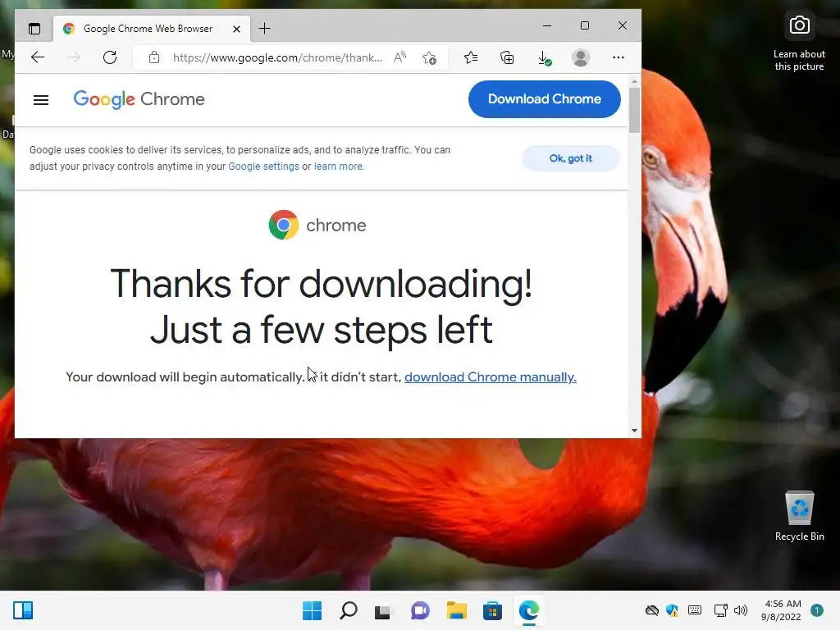
Task: Open the hamburger menu on Chrome page
Action: (41, 99)
